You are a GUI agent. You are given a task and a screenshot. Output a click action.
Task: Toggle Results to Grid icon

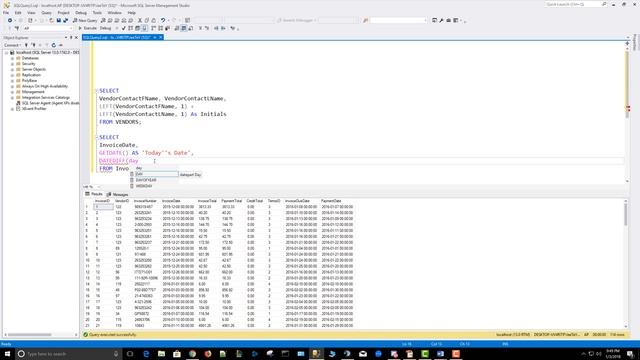[x=184, y=28]
